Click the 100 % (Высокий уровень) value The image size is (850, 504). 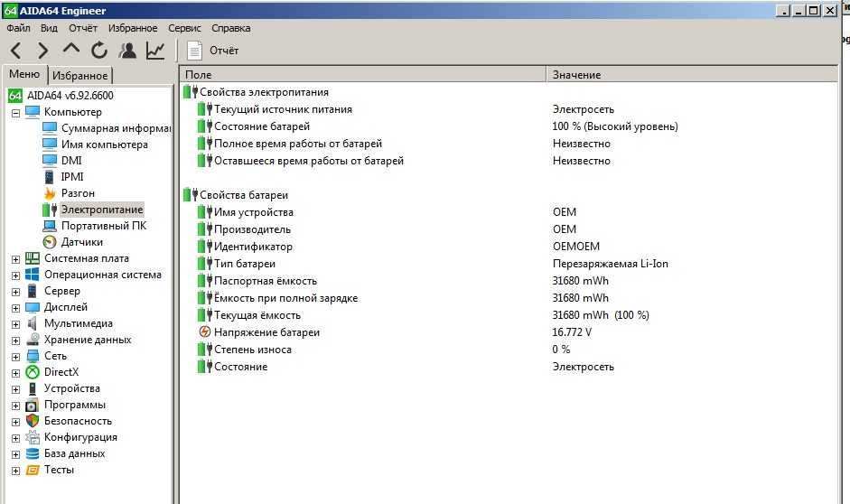pos(615,126)
